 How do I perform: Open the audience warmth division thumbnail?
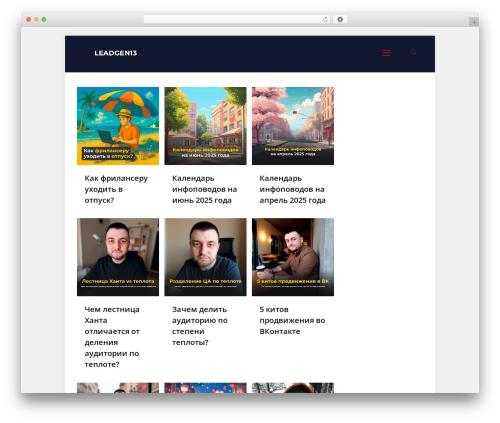coord(205,257)
